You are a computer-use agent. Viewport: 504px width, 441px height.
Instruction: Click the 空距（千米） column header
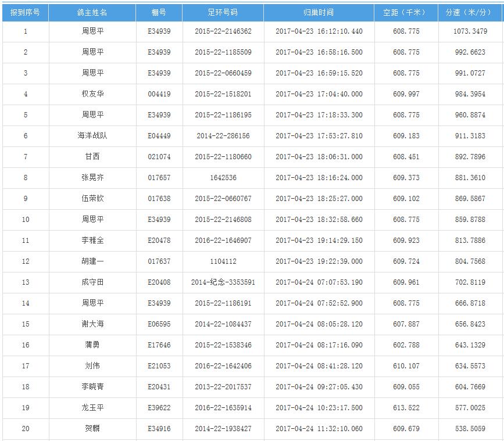point(406,12)
